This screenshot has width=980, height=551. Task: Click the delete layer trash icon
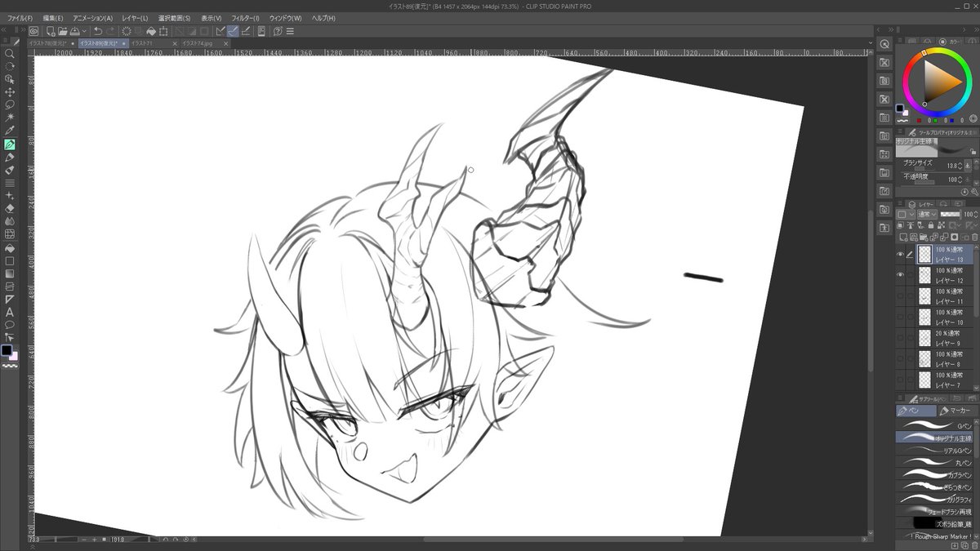[975, 237]
